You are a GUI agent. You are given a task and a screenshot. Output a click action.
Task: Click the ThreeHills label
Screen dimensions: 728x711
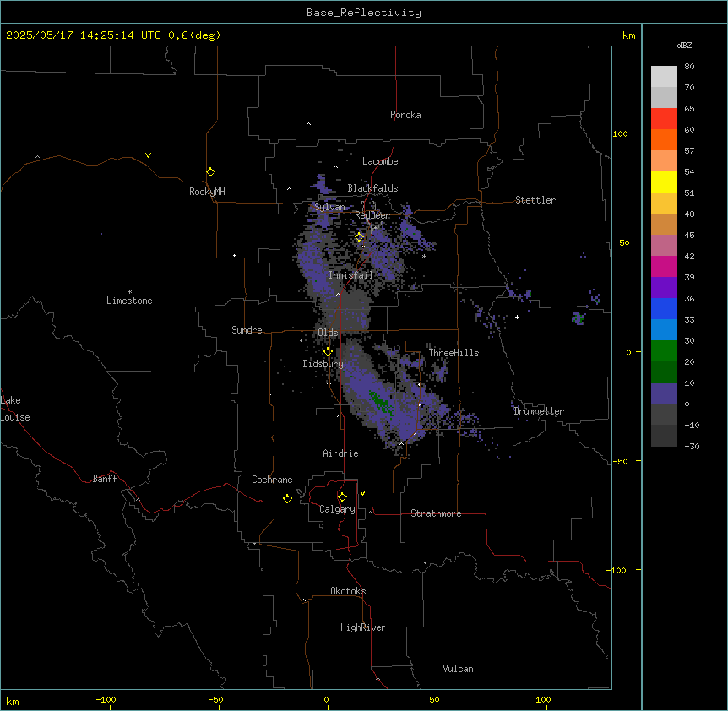point(454,353)
